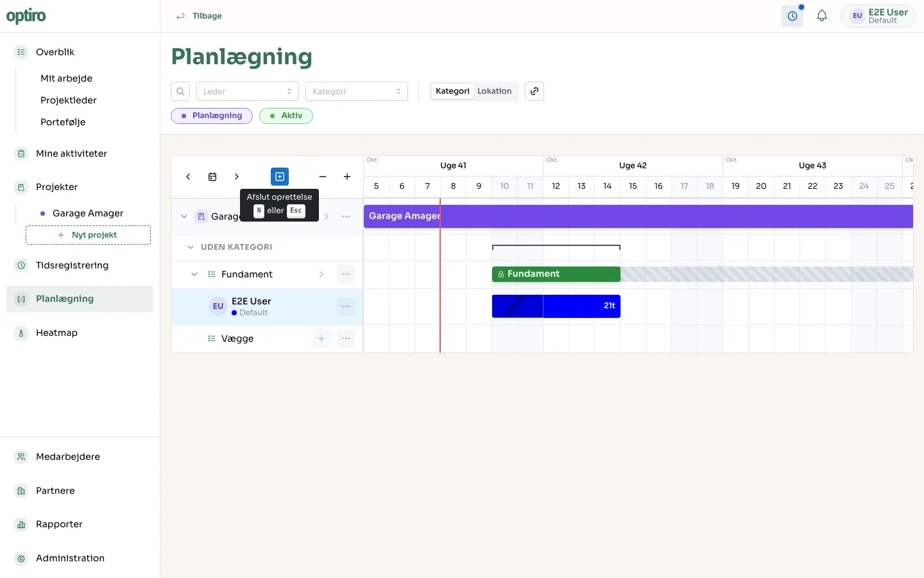Image resolution: width=924 pixels, height=578 pixels.
Task: Toggle the Aktiv status filter chip
Action: pyautogui.click(x=286, y=116)
